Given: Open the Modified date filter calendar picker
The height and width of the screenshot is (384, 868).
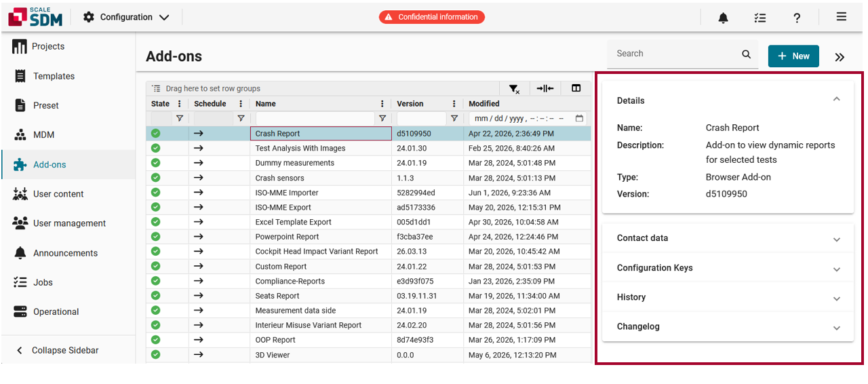Looking at the screenshot, I should coord(579,118).
